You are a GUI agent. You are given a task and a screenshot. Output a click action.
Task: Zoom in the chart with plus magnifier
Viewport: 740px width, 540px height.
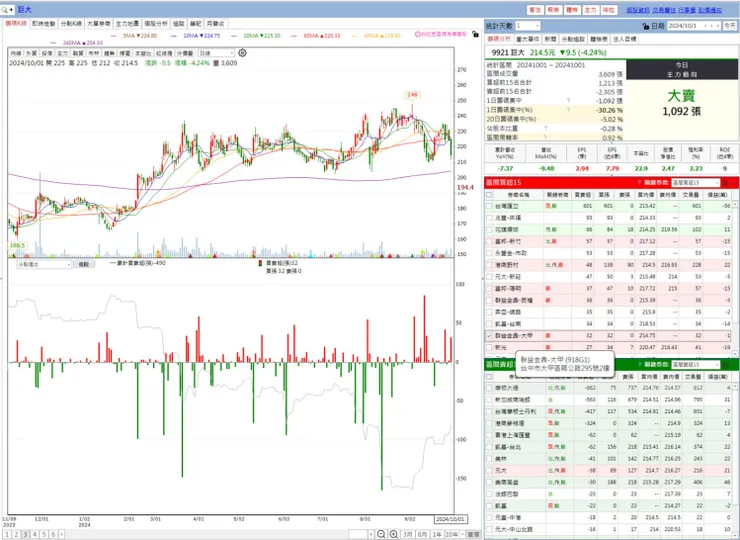pos(394,534)
